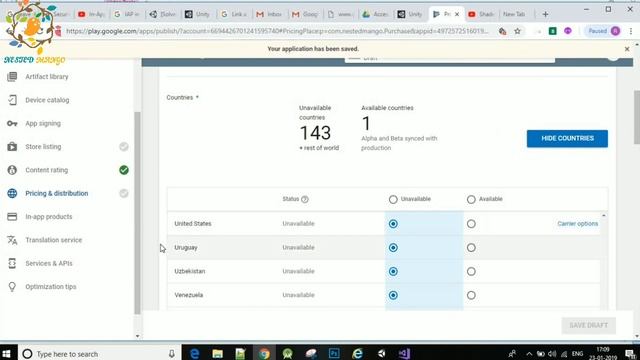Select Unavailable radio for United States
The height and width of the screenshot is (360, 640).
393,224
